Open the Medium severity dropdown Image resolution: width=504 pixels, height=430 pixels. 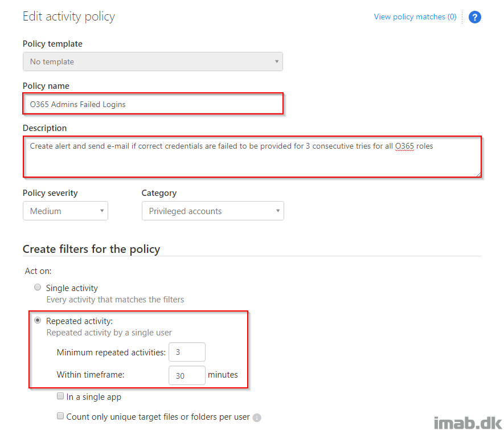(65, 211)
